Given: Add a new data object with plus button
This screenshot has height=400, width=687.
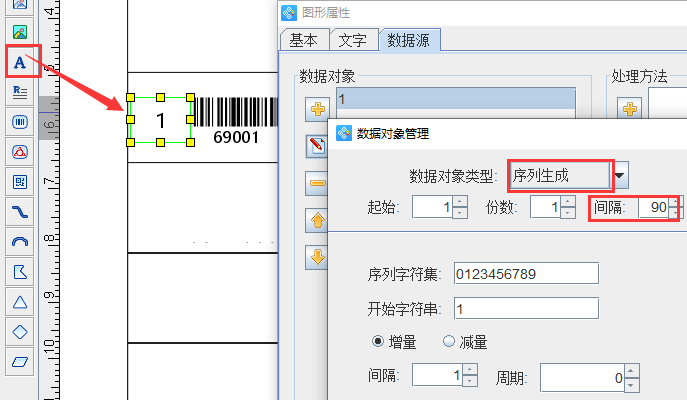Looking at the screenshot, I should tap(318, 109).
